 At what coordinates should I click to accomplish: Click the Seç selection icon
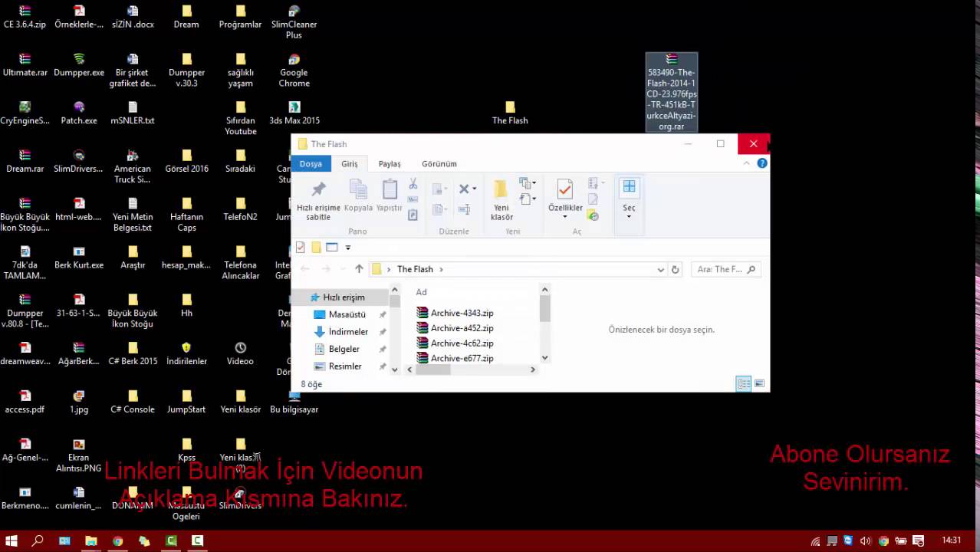[x=629, y=189]
